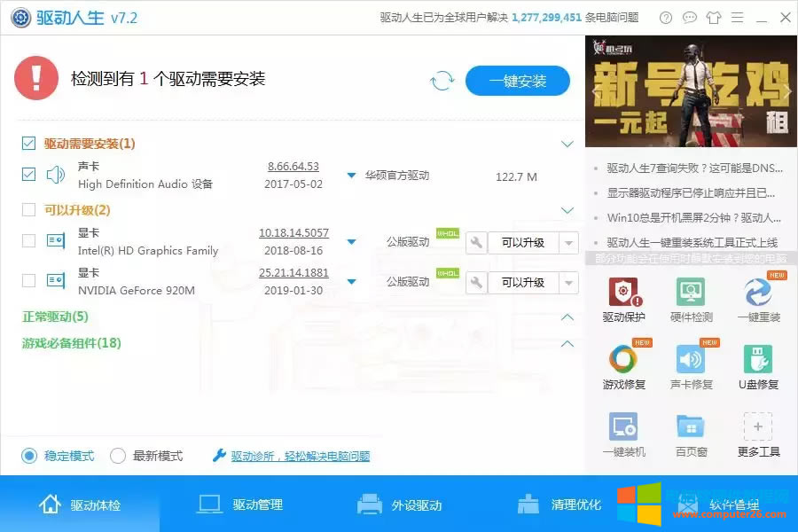This screenshot has width=798, height=532.
Task: Collapse the 驱动需要安装(1) section
Action: tap(567, 143)
